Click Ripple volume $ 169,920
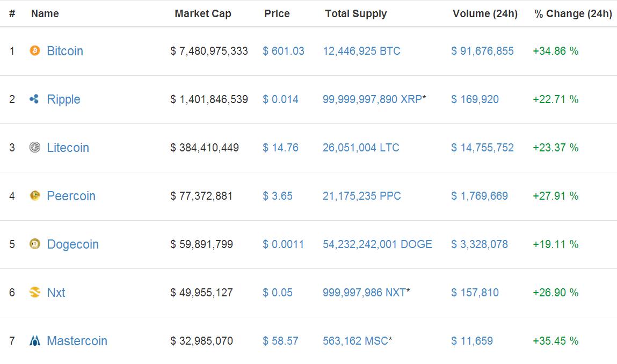Screen dimensions: 617x364 click(x=475, y=99)
